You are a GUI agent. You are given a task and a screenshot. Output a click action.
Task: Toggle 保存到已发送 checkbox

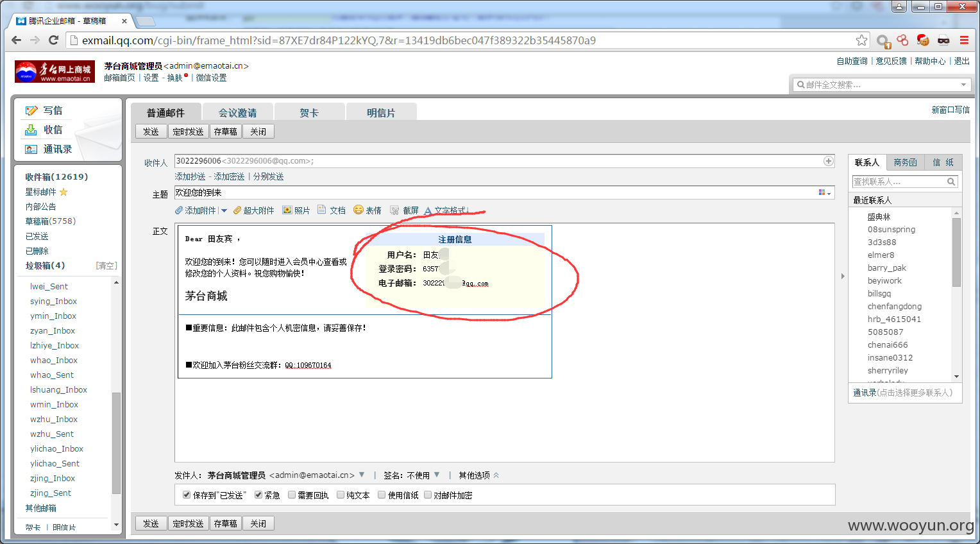tap(187, 495)
